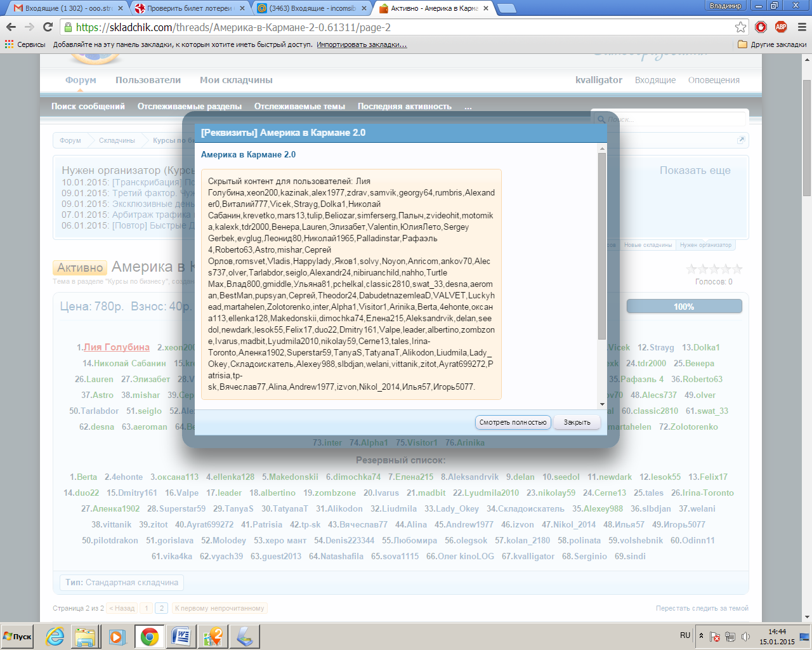Click the forum search field
This screenshot has width=812, height=650.
click(x=669, y=119)
